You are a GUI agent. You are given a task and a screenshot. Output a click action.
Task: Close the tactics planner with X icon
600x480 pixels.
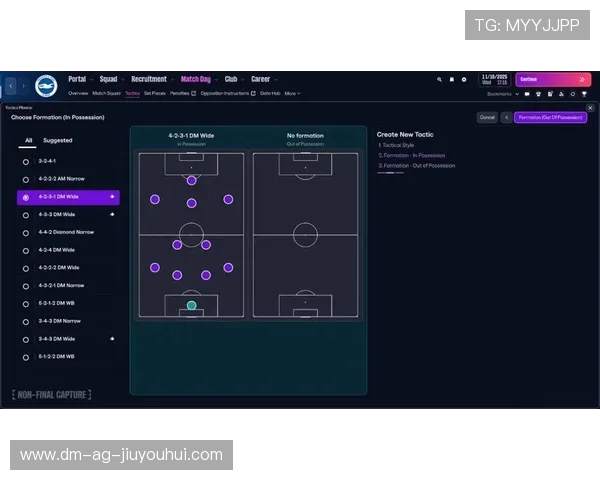[589, 107]
